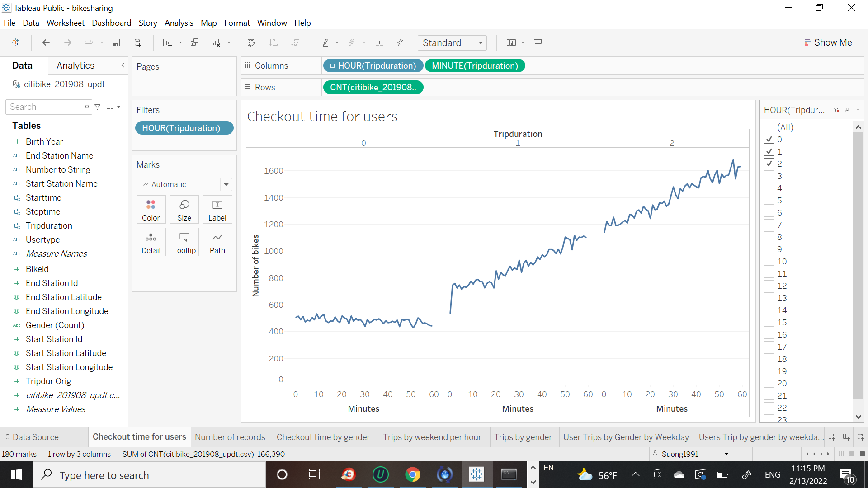This screenshot has width=868, height=488.
Task: Uncheck the hour 2 filter checkbox
Action: coord(769,164)
